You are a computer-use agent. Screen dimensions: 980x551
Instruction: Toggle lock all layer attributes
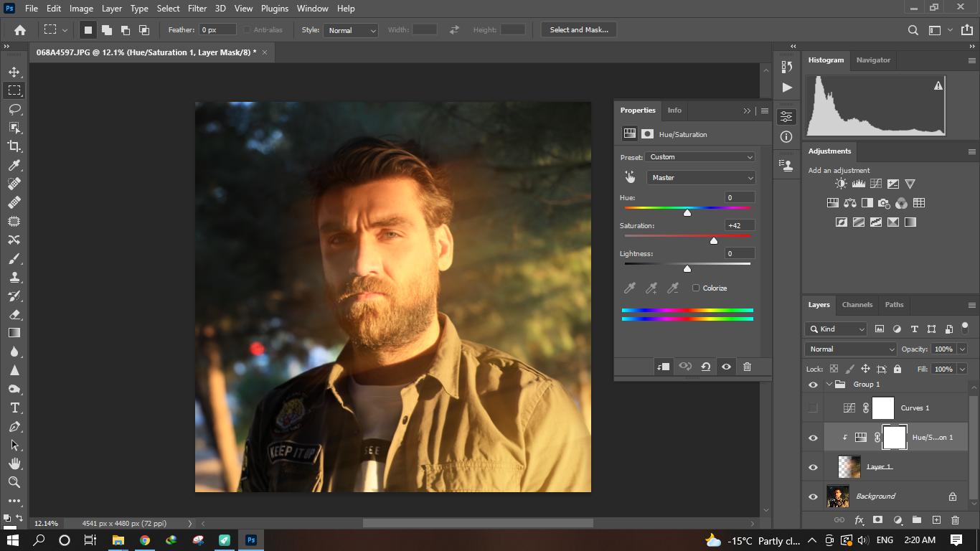click(897, 369)
